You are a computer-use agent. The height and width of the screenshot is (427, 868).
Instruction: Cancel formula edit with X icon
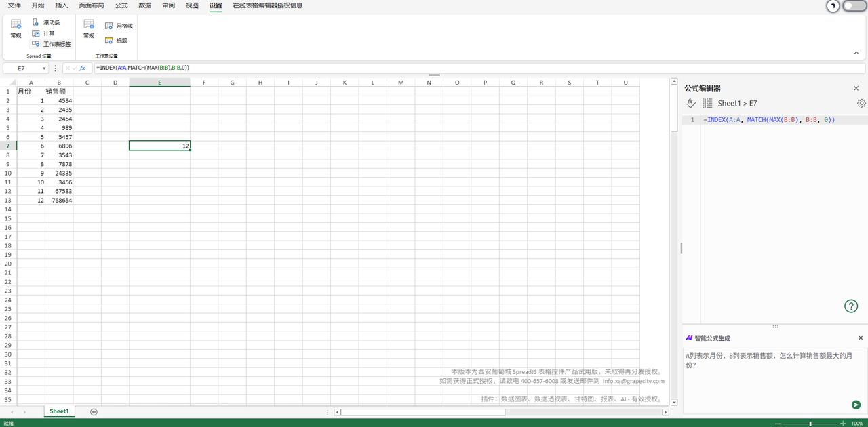point(68,68)
